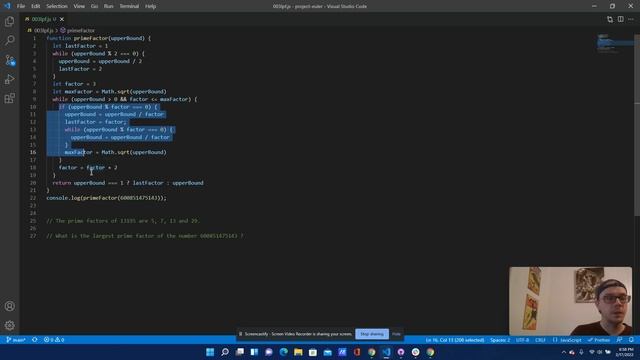
Task: Open the primeFactor breadcrumb symbol
Action: 78,30
